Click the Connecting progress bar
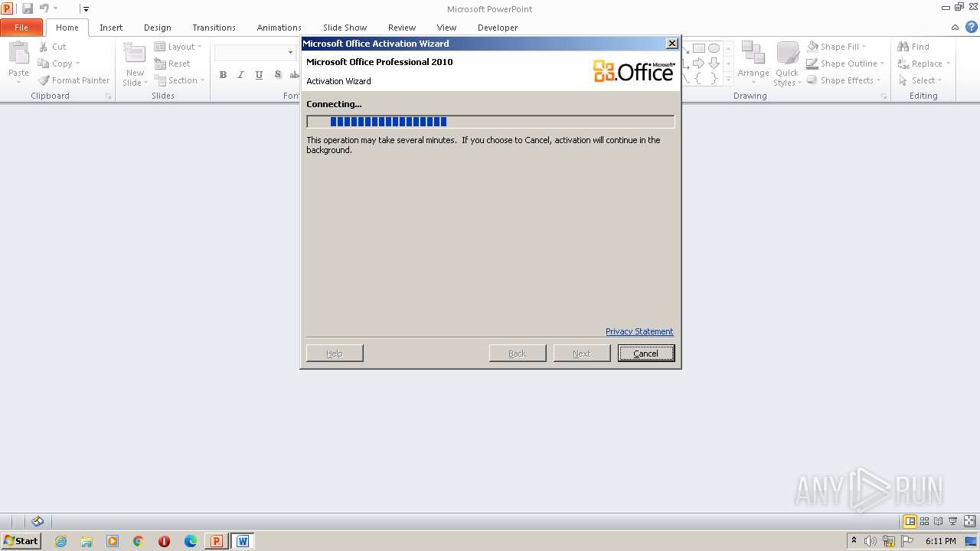980x551 pixels. pos(490,122)
